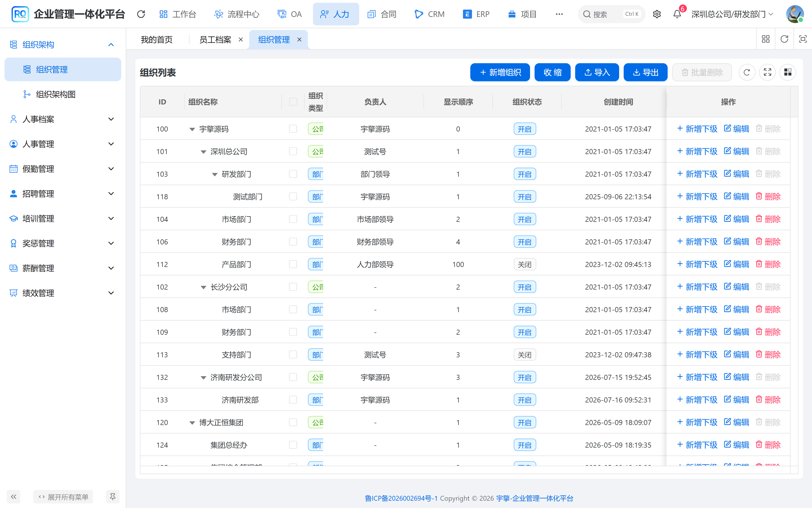
Task: Maximize the content area via tab bar icon
Action: tap(803, 39)
